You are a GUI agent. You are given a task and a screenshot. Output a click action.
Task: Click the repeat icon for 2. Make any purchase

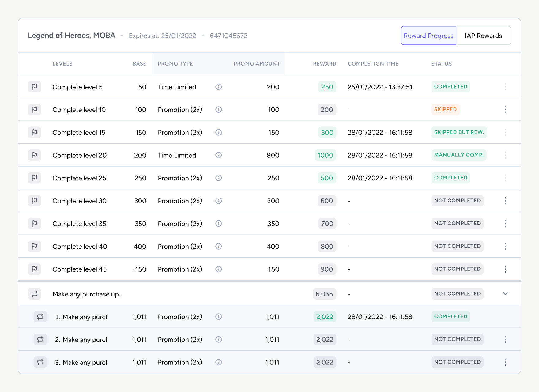click(40, 339)
